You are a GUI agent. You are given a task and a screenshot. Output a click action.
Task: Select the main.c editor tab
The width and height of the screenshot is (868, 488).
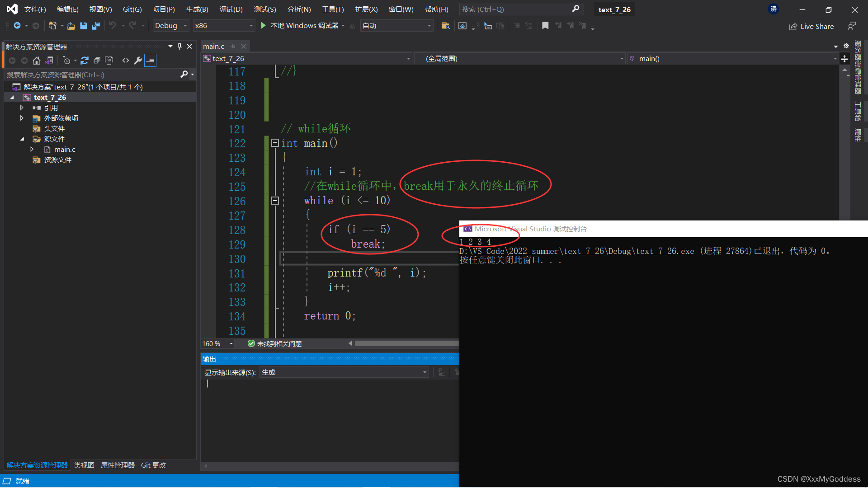point(214,47)
